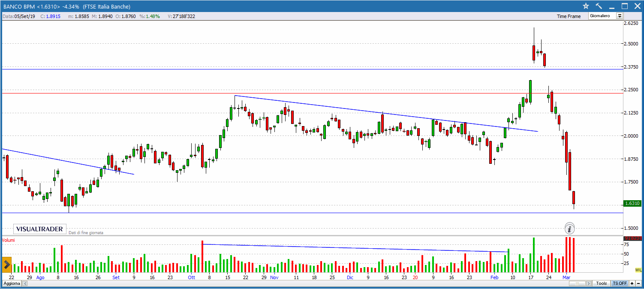
Task: Click the Dic month label on time axis
Action: 350,277
